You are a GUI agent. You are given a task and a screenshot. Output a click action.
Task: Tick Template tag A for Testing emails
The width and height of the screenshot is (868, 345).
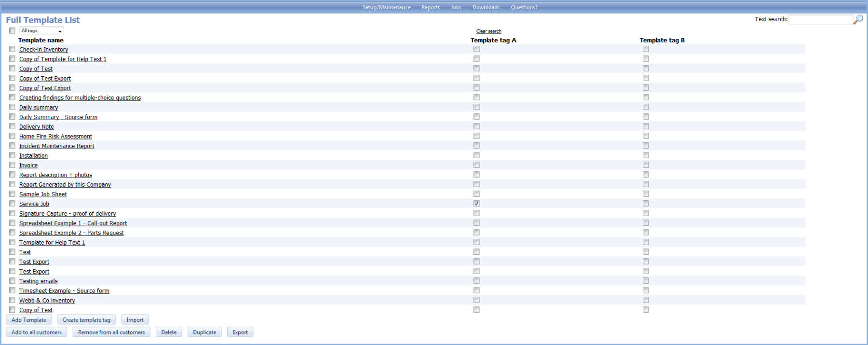pyautogui.click(x=476, y=281)
